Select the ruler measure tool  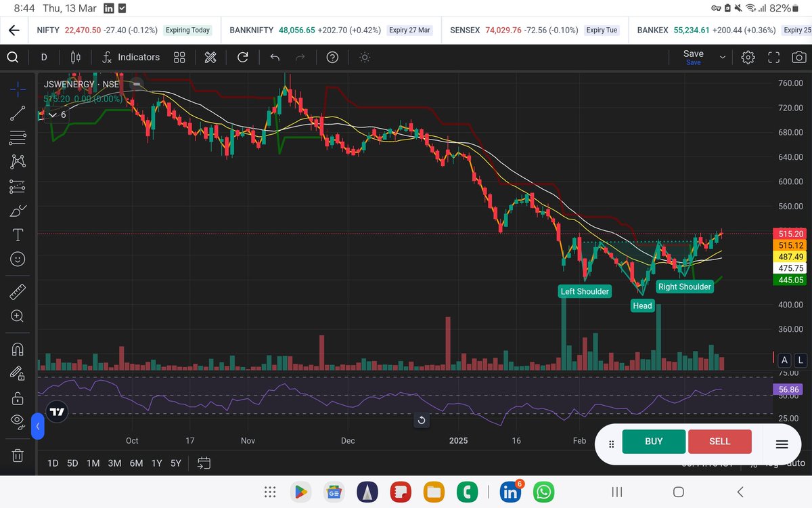pos(18,292)
